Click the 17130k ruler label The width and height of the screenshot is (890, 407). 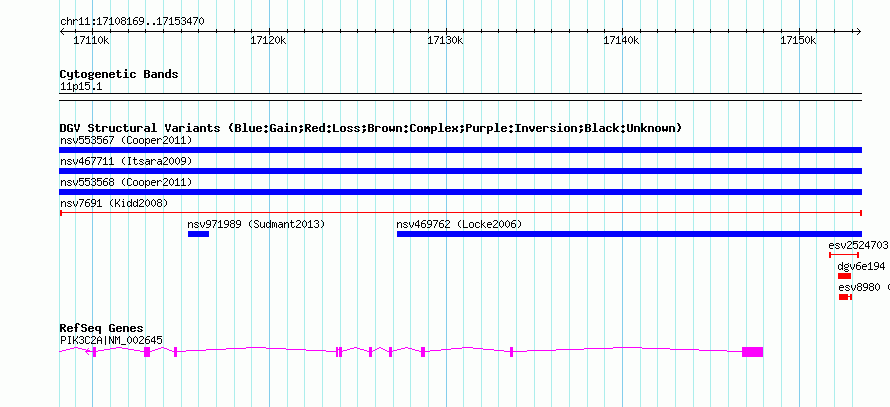click(445, 40)
